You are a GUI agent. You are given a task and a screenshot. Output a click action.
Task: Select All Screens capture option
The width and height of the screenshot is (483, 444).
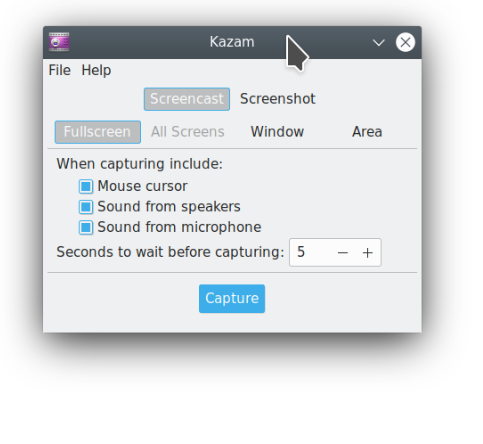(188, 132)
